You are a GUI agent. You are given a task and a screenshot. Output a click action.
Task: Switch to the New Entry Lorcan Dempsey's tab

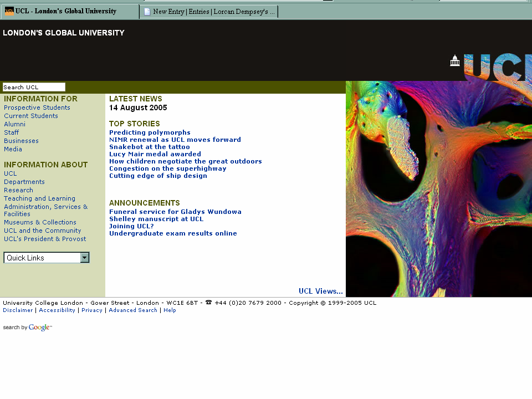point(209,12)
